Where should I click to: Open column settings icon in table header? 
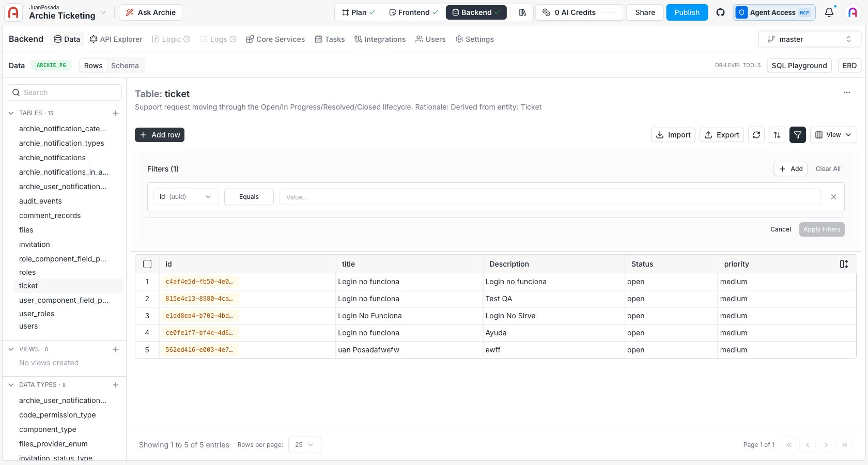point(844,264)
